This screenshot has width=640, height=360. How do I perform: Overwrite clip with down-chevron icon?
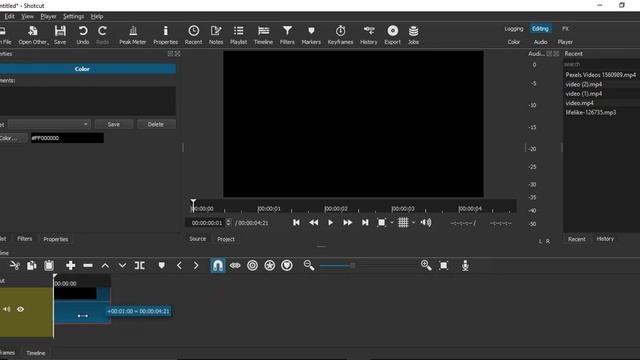(122, 266)
